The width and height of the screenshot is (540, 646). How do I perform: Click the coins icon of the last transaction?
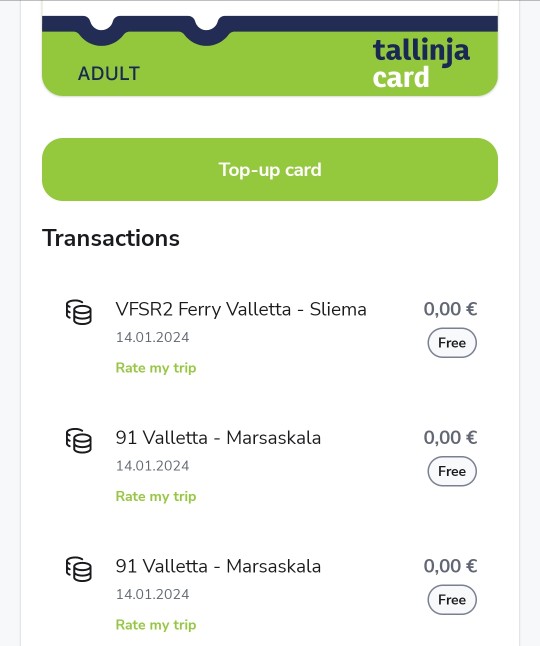pos(79,569)
